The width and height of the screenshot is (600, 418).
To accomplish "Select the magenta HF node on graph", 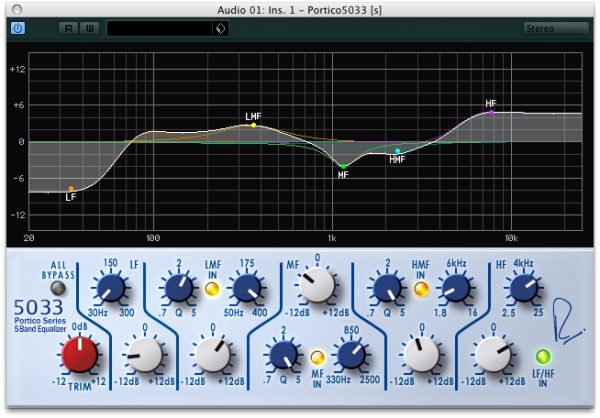I will click(x=491, y=113).
